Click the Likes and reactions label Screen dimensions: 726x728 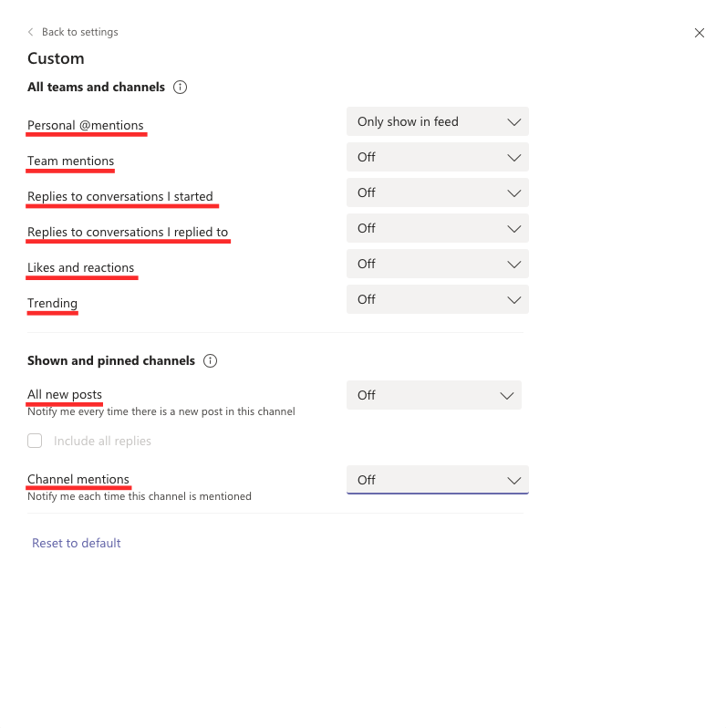click(x=81, y=267)
